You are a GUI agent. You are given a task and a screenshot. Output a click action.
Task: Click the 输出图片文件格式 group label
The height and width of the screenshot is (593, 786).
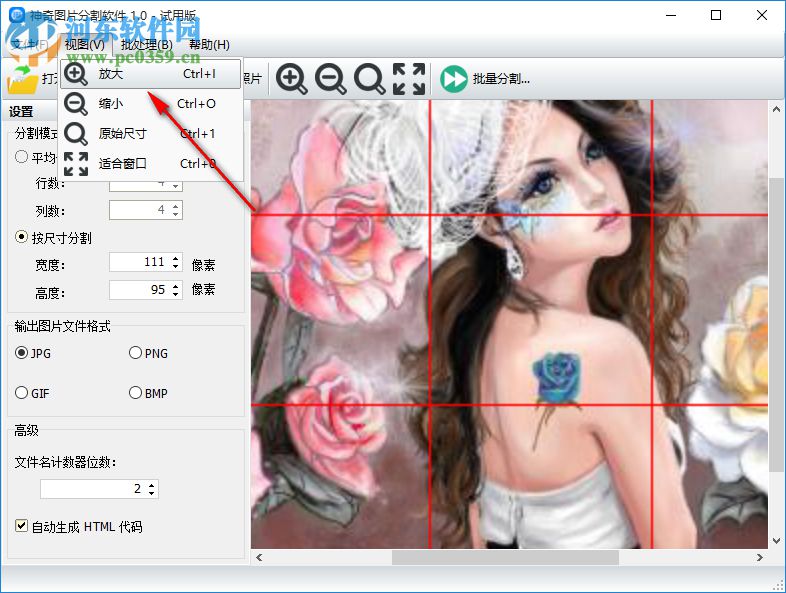coord(63,326)
